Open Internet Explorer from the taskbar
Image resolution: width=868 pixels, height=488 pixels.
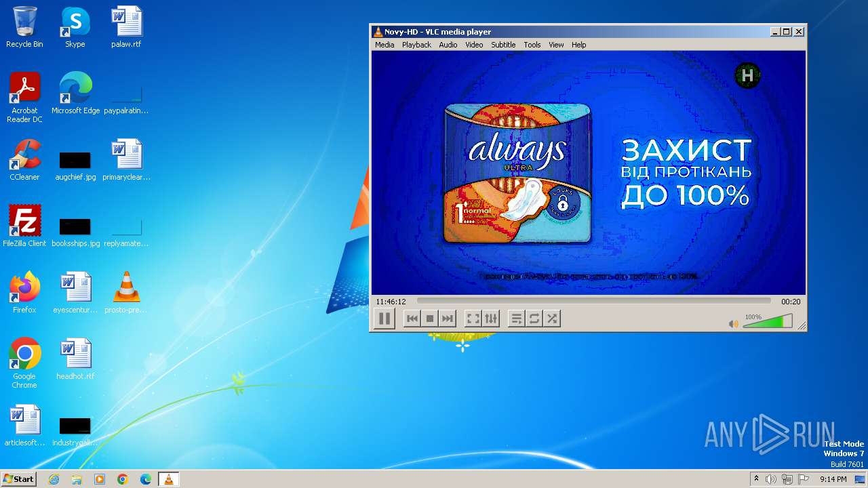tap(54, 479)
